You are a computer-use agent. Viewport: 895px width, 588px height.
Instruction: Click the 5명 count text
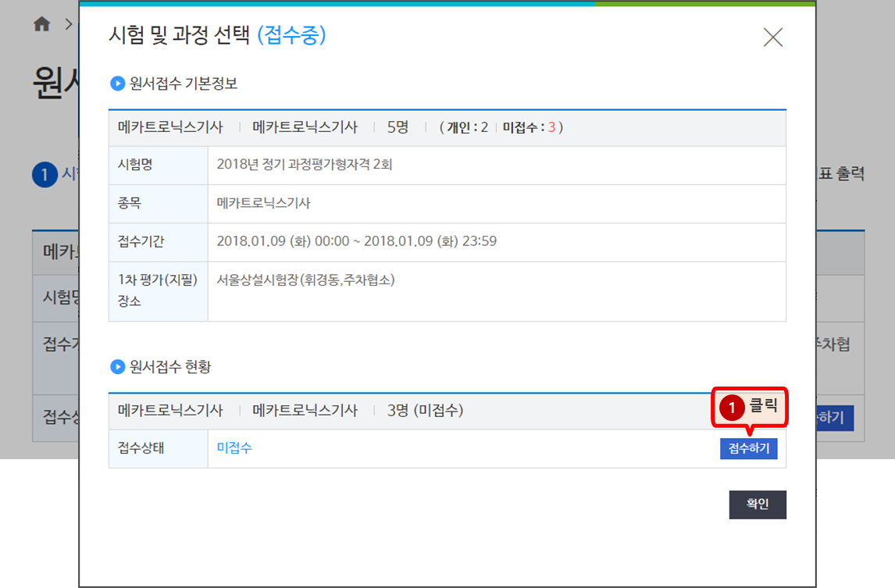[398, 127]
